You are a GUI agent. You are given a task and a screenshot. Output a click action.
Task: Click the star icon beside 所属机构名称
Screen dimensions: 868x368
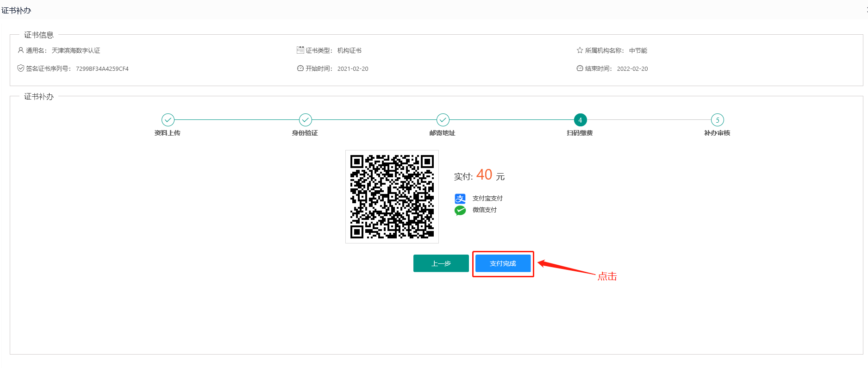click(580, 50)
